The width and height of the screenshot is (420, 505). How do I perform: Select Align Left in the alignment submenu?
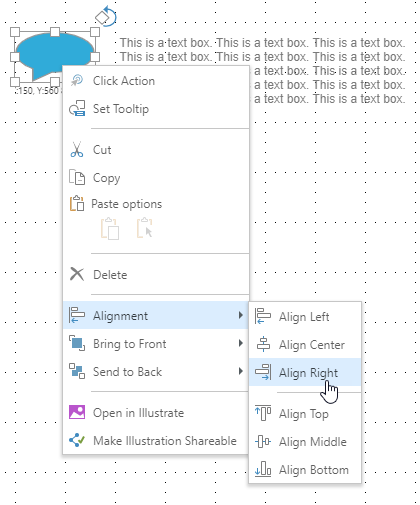[305, 316]
